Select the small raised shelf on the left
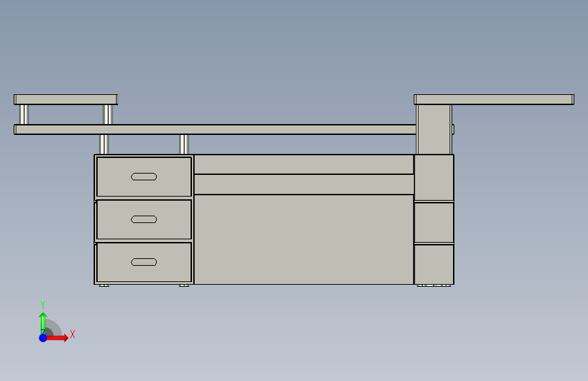Screen dimensions: 588x381 click(66, 100)
